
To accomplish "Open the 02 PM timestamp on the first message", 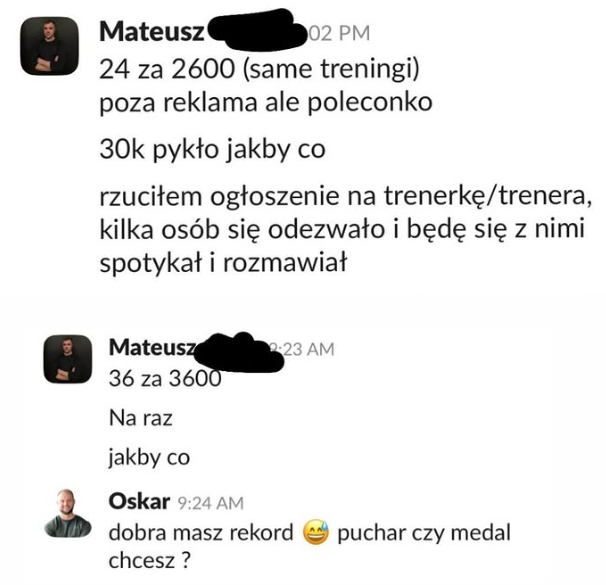I will tap(339, 33).
